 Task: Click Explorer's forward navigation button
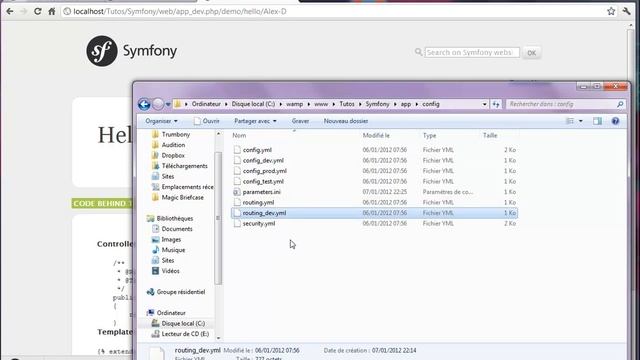[x=158, y=104]
